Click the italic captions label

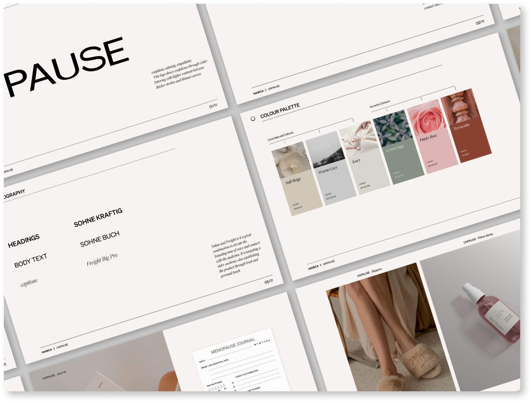tap(29, 283)
